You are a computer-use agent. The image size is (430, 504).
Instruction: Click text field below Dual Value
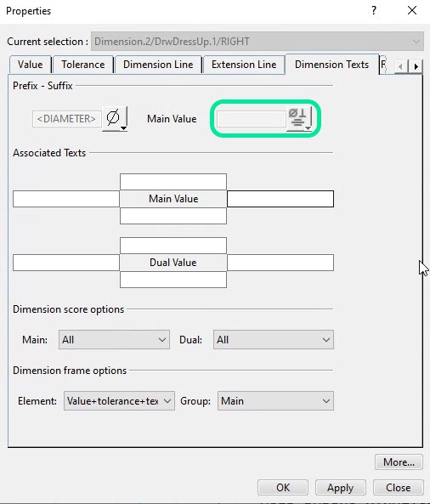[x=173, y=280]
